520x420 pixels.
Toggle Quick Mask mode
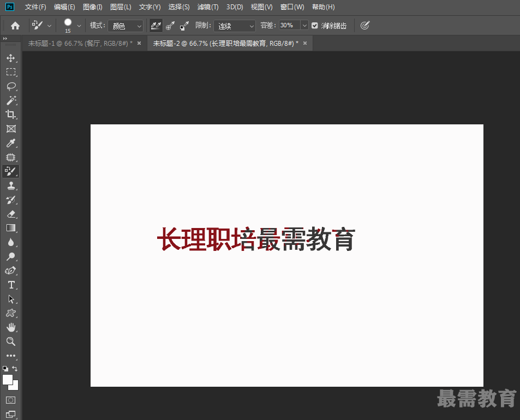pos(10,400)
